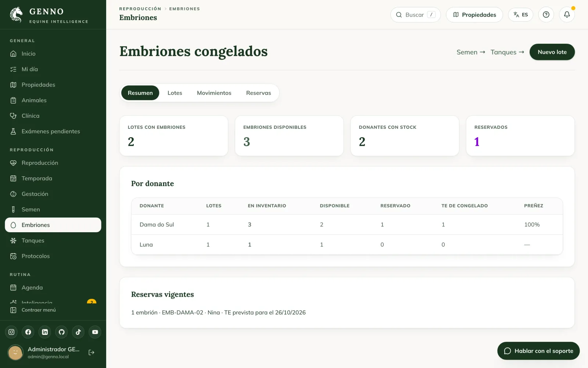Open Gestación in the sidebar

point(53,194)
